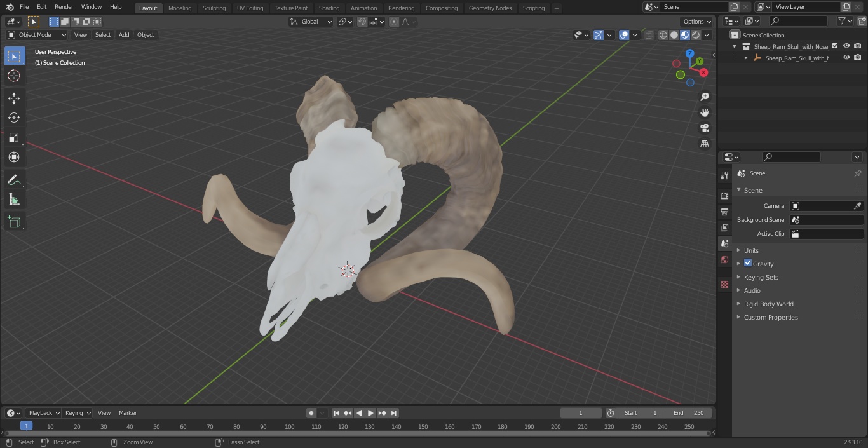This screenshot has height=448, width=868.
Task: Expand the Sheep_Ram_Skull object tree row
Action: point(746,58)
